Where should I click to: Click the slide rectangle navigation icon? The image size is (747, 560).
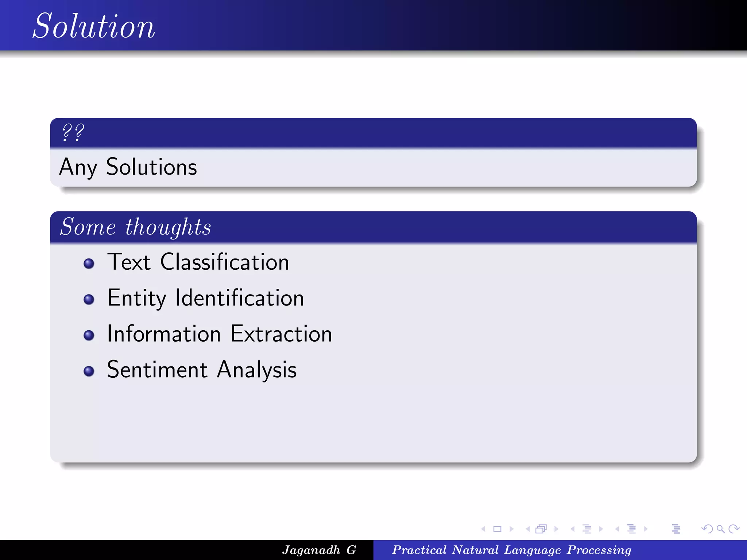(497, 529)
